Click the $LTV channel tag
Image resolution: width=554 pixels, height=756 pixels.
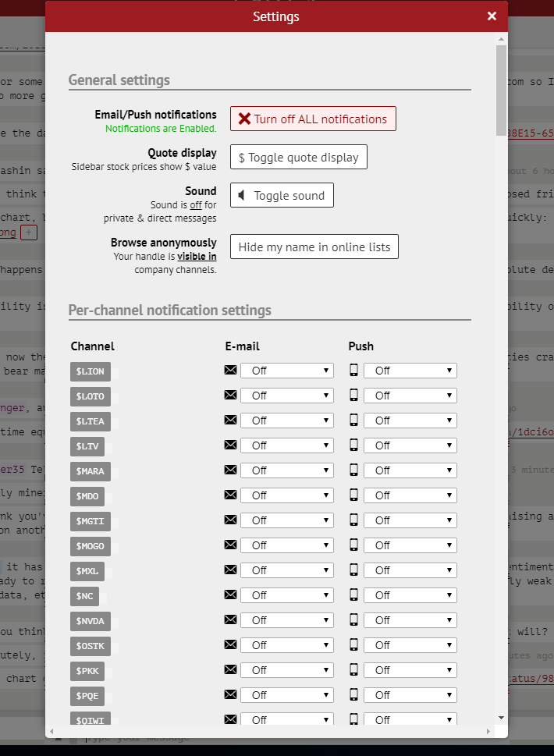[x=87, y=446]
